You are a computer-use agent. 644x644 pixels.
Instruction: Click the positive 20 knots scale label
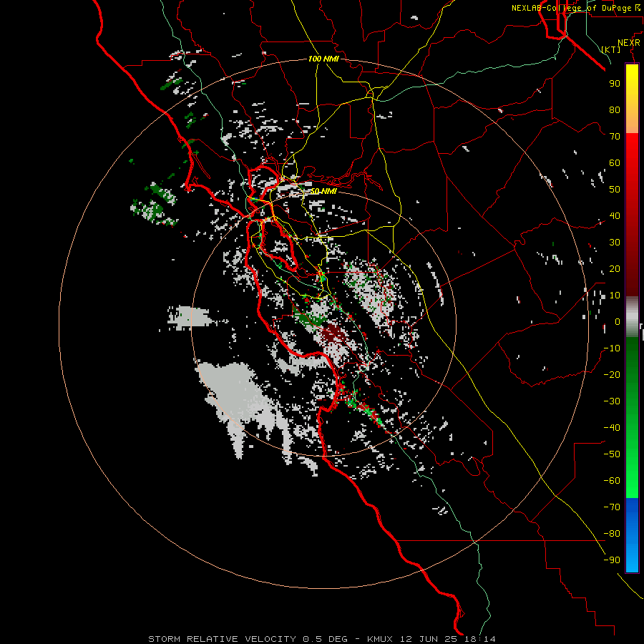615,268
